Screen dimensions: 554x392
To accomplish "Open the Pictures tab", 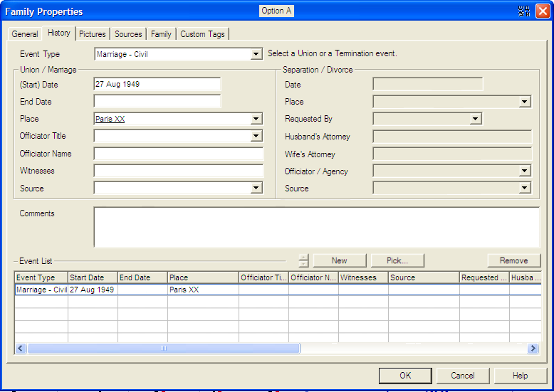I will tap(93, 34).
